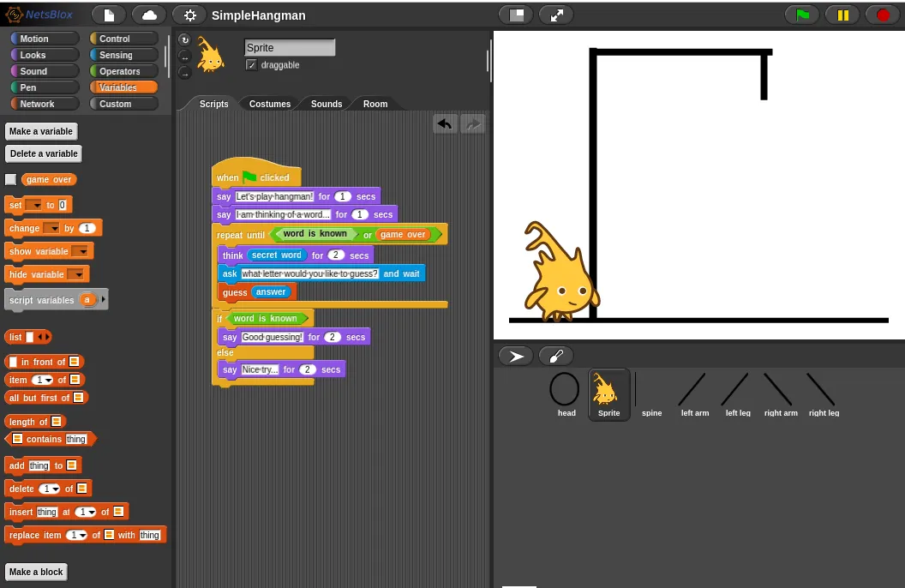
Task: Select the Sensing palette category
Action: click(x=124, y=55)
